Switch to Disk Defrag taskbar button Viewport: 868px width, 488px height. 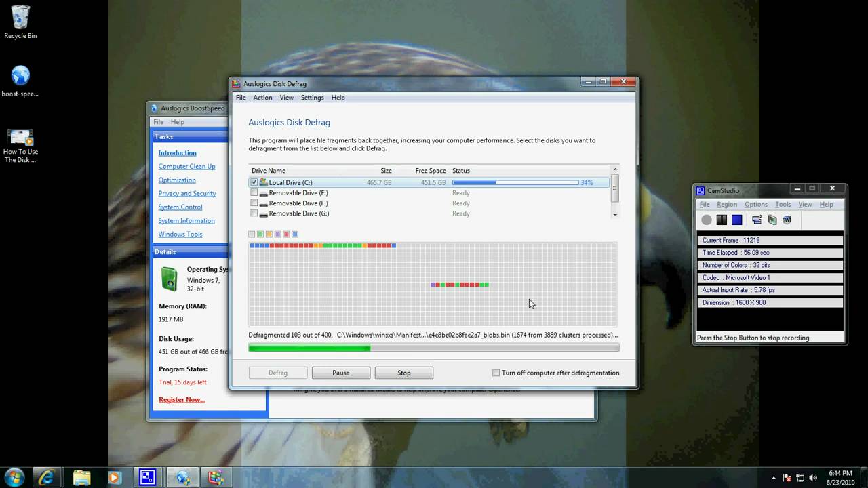pyautogui.click(x=216, y=477)
